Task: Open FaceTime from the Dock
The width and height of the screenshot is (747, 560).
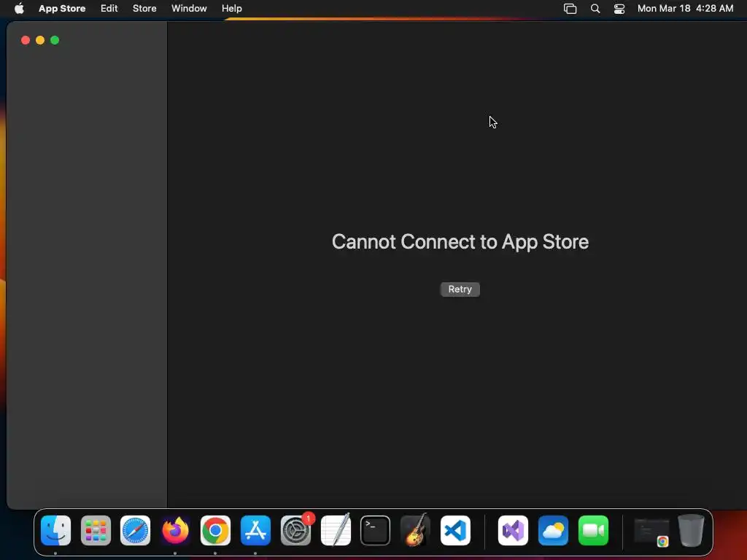Action: point(593,530)
